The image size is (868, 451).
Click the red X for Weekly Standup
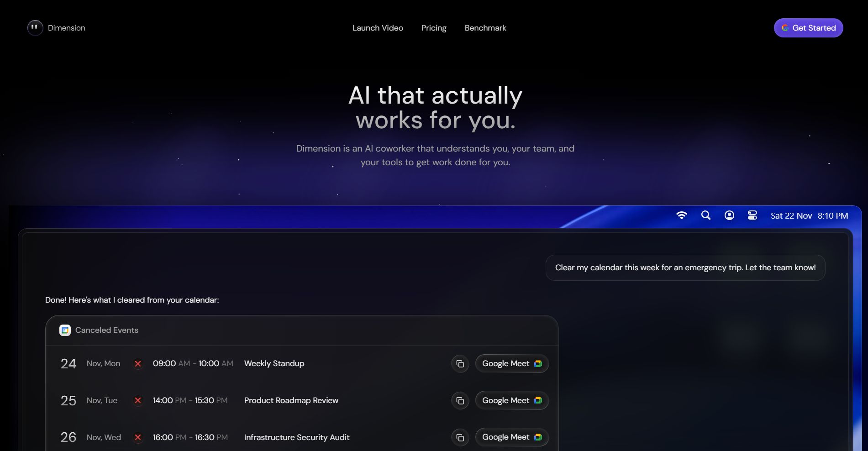[x=138, y=364]
